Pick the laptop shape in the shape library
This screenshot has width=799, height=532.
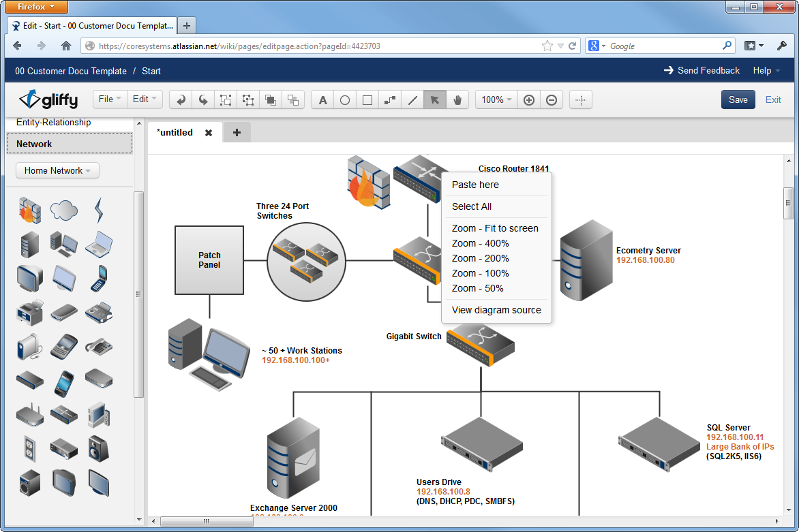pos(99,244)
